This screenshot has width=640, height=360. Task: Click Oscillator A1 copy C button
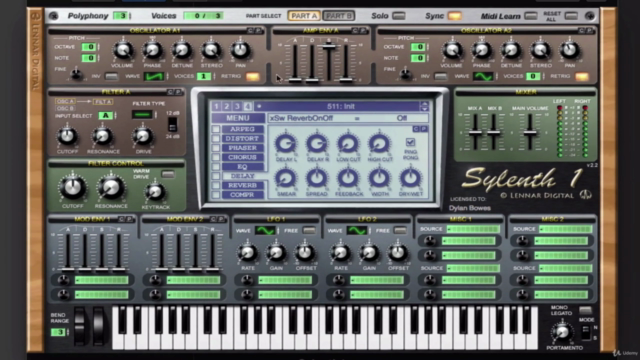pos(250,31)
